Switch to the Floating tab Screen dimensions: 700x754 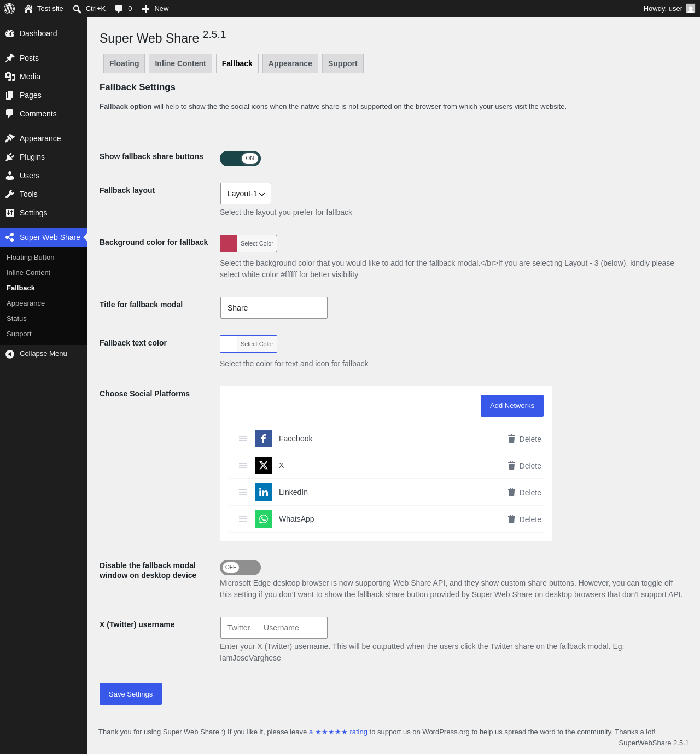tap(124, 63)
